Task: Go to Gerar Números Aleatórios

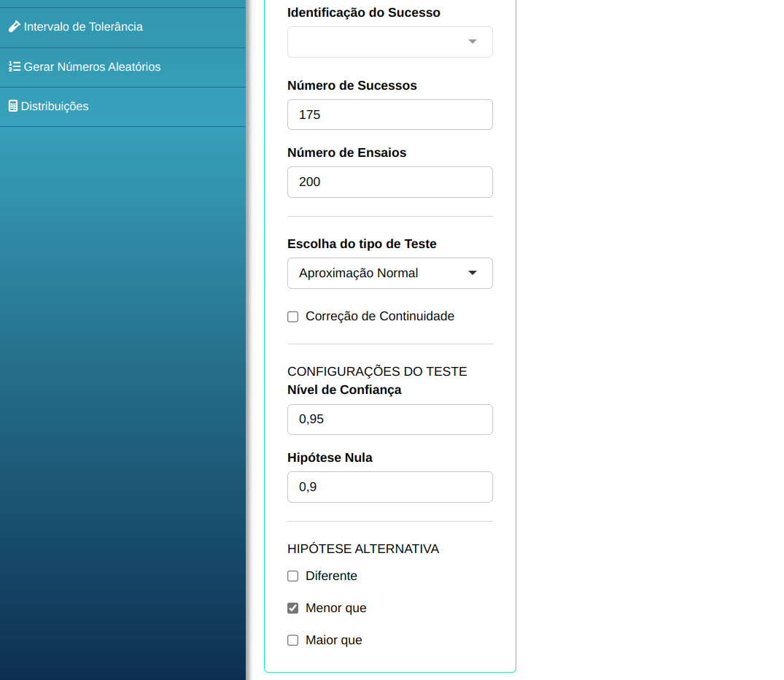Action: pos(92,67)
